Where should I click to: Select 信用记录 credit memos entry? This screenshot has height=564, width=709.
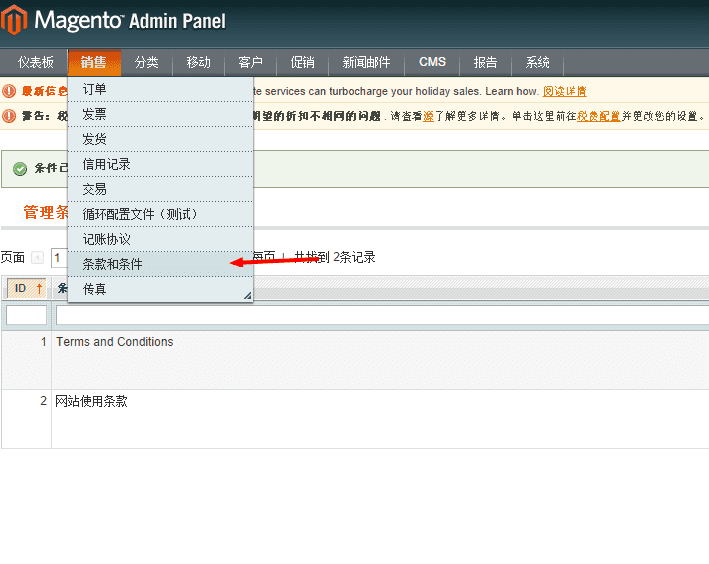click(x=161, y=164)
